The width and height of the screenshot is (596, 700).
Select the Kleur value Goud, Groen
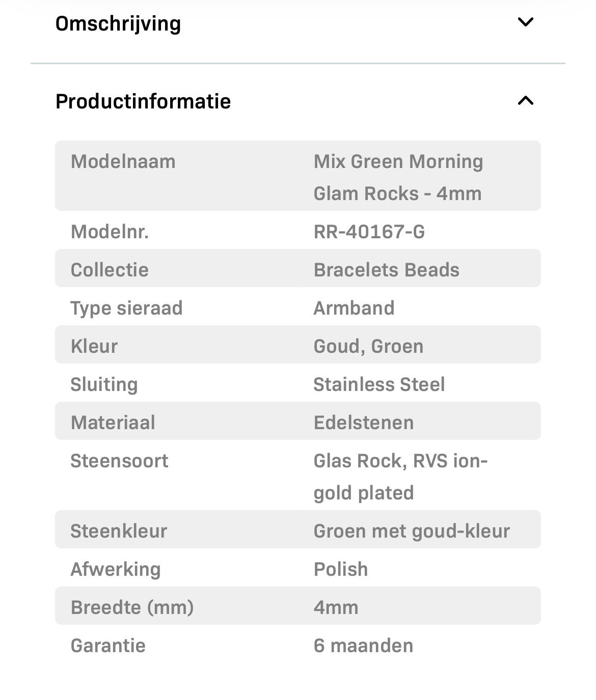[368, 346]
